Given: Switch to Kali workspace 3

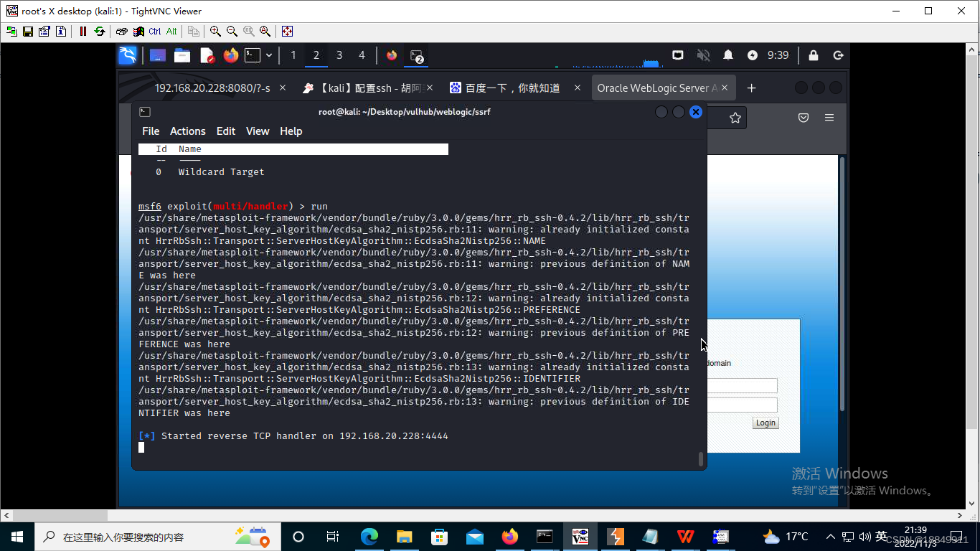Looking at the screenshot, I should click(339, 55).
